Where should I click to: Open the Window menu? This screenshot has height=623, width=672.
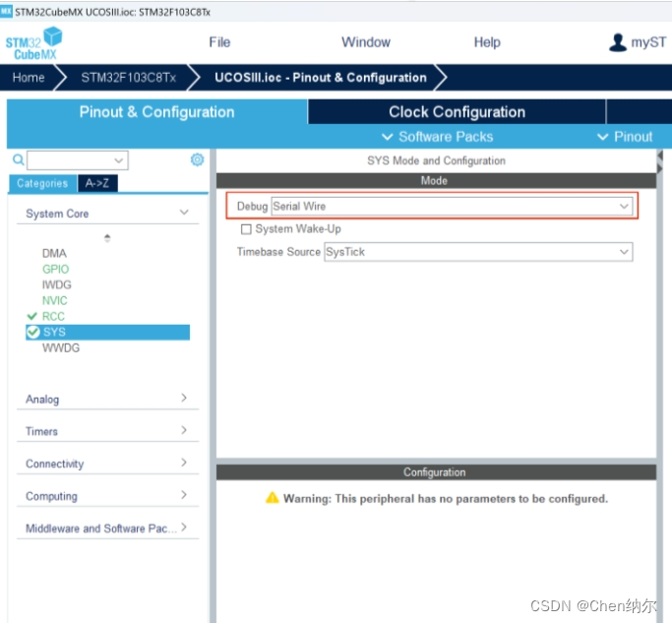pyautogui.click(x=366, y=42)
